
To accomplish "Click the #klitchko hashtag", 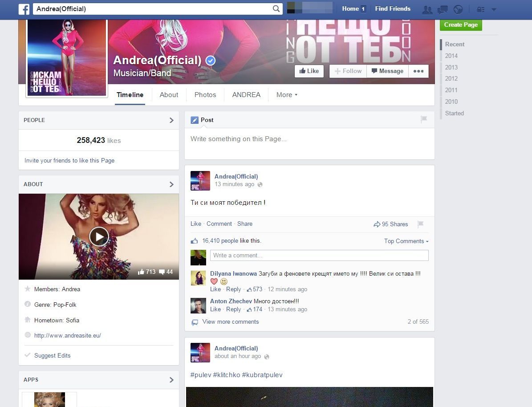I will pos(226,375).
